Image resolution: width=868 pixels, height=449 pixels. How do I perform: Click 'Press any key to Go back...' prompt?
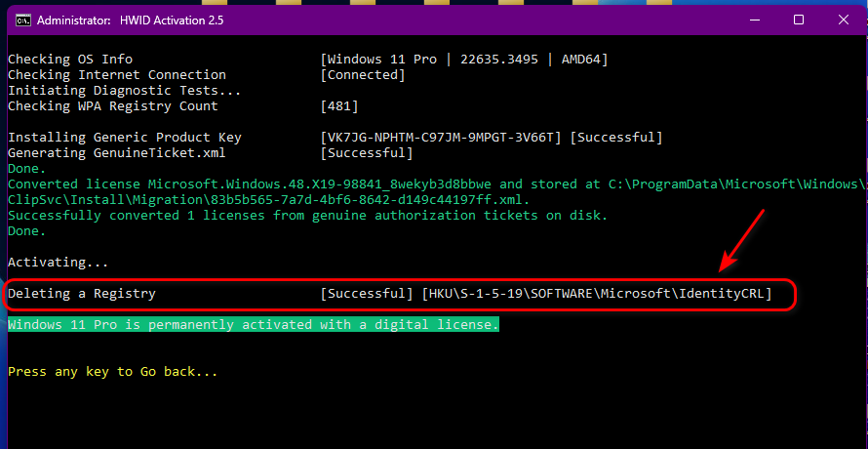pos(113,371)
